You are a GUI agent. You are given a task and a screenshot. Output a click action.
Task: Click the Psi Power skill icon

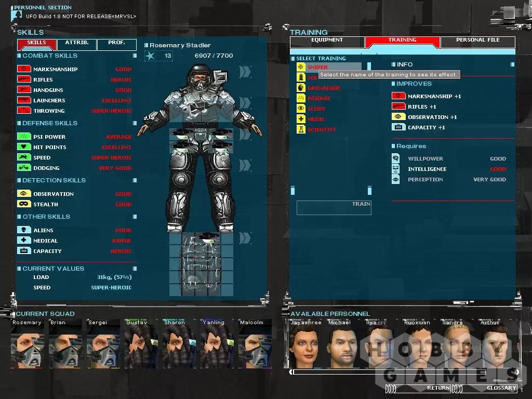tap(24, 137)
